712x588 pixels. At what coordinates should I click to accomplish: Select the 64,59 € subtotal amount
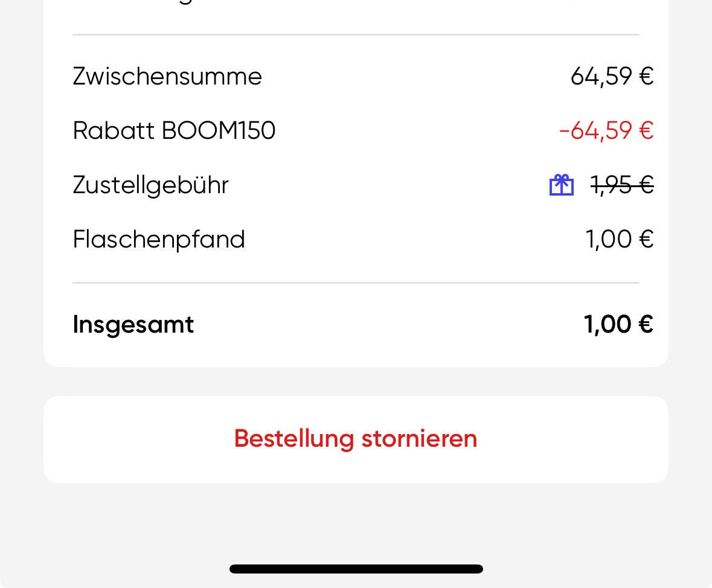pos(612,77)
